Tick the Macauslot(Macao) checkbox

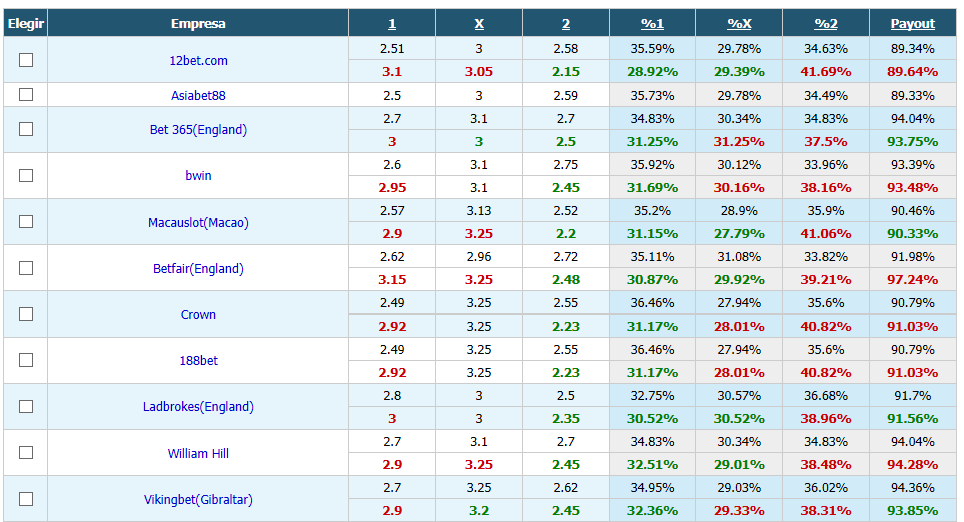[x=26, y=221]
